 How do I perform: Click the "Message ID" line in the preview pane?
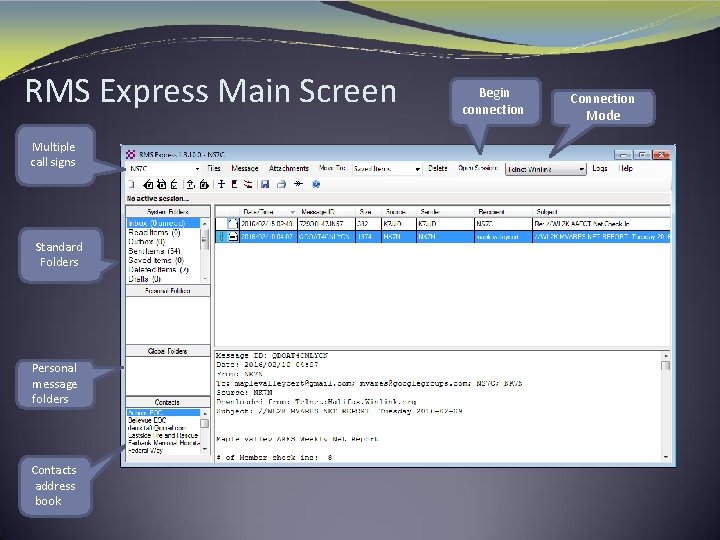click(x=272, y=356)
